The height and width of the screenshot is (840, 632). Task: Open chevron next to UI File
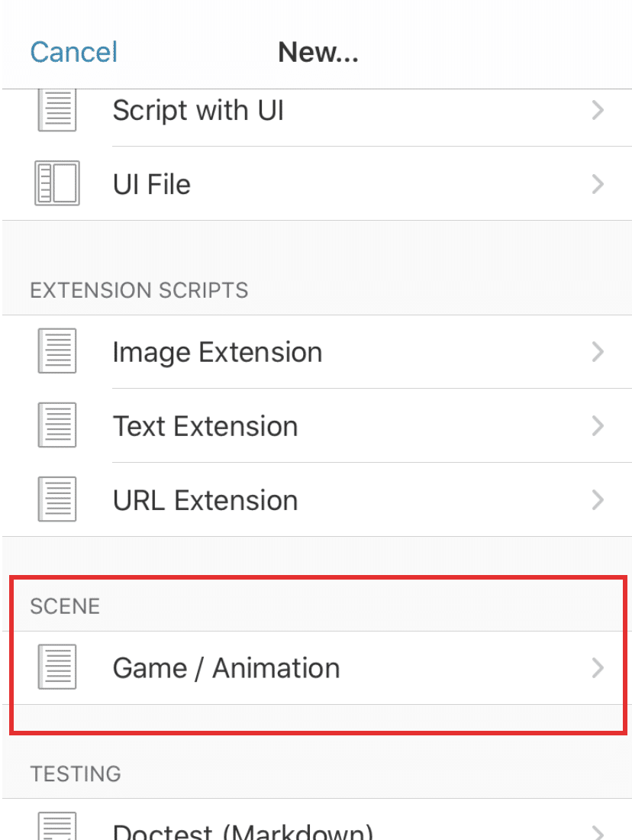pos(598,184)
